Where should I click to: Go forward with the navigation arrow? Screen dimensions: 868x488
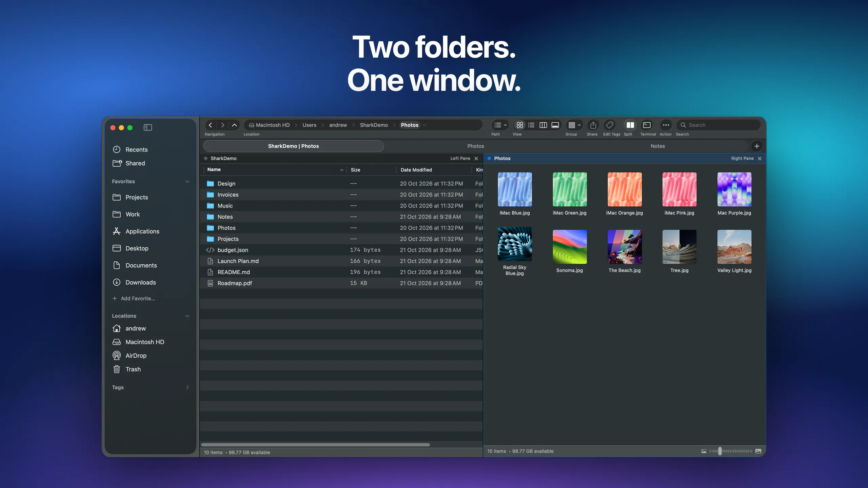(x=222, y=125)
